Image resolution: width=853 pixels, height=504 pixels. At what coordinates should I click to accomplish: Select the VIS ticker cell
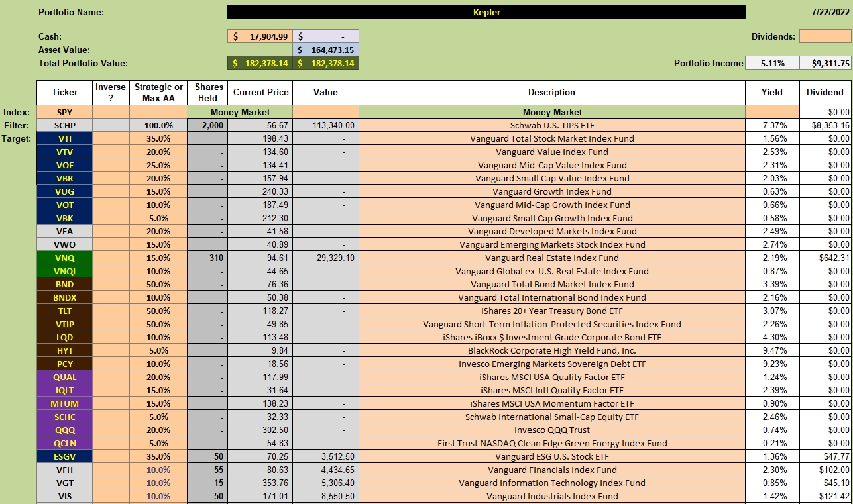[x=64, y=496]
